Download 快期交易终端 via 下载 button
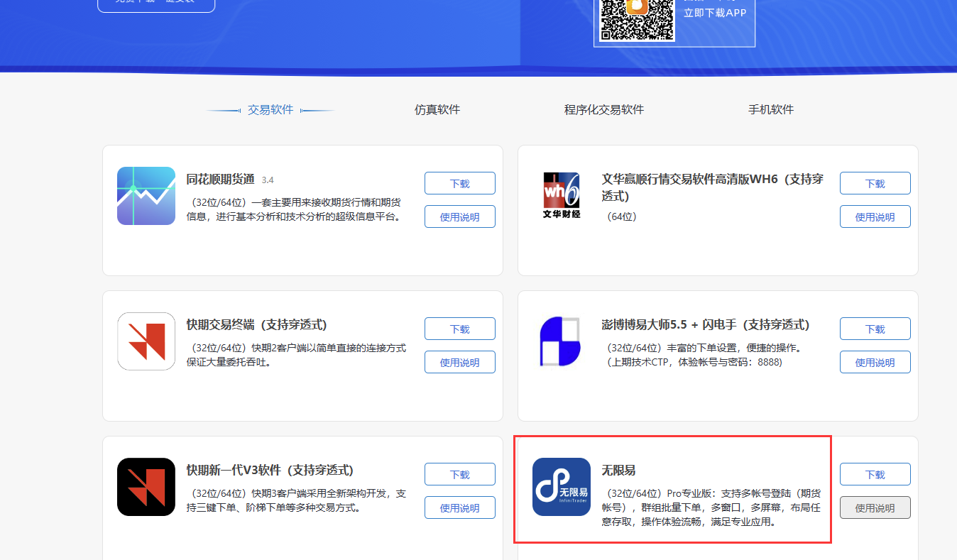Viewport: 957px width, 560px height. [x=460, y=329]
